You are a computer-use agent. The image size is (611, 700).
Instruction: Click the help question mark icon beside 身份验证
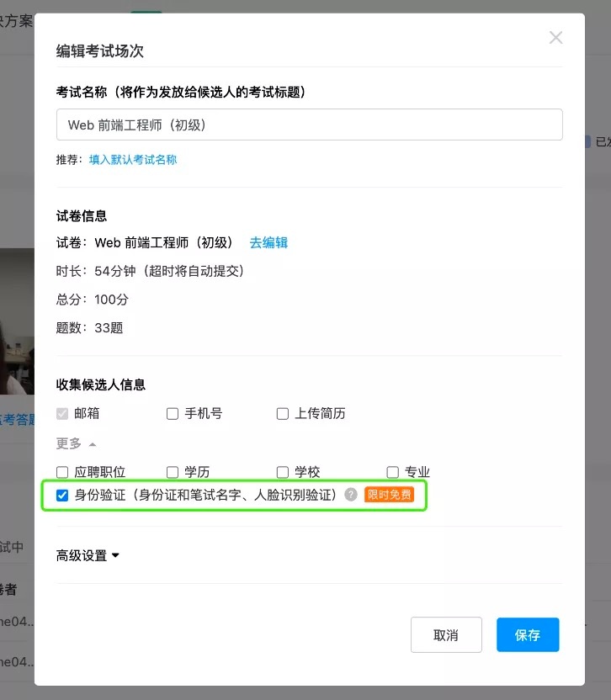(351, 495)
